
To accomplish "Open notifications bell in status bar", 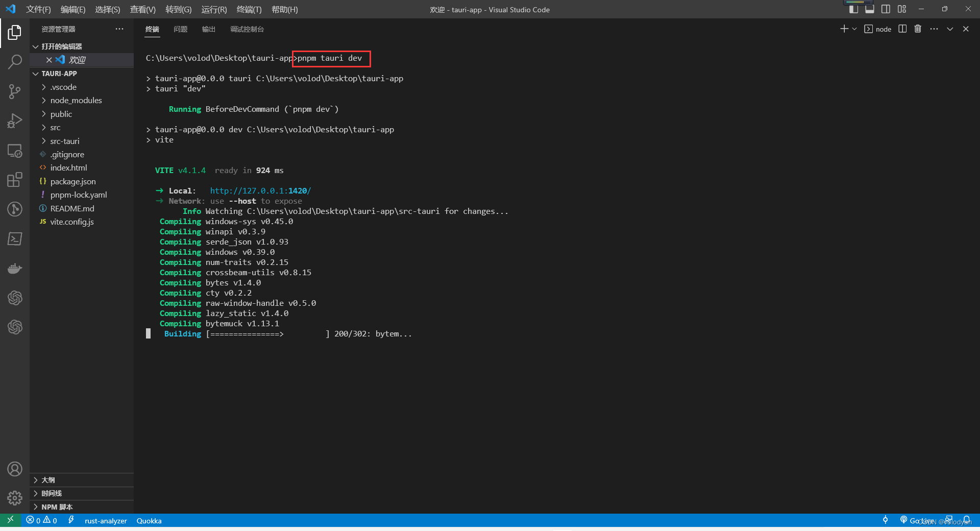I will [x=967, y=520].
